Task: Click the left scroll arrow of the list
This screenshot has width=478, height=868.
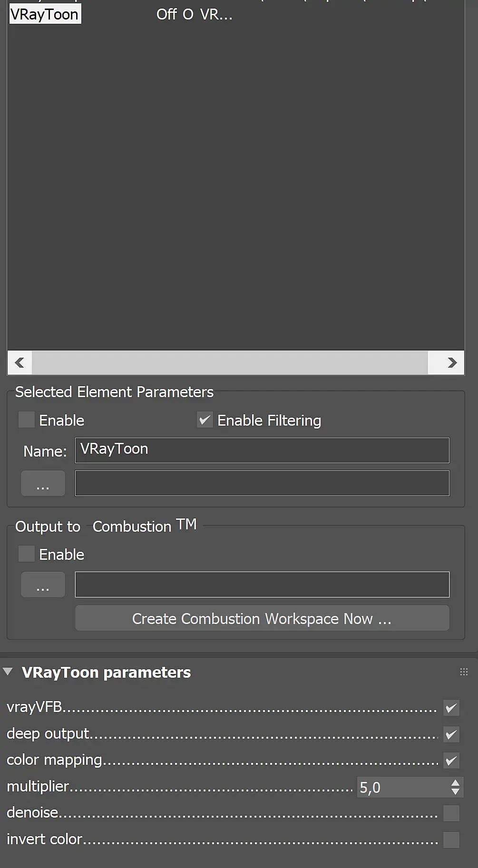Action: pyautogui.click(x=20, y=363)
